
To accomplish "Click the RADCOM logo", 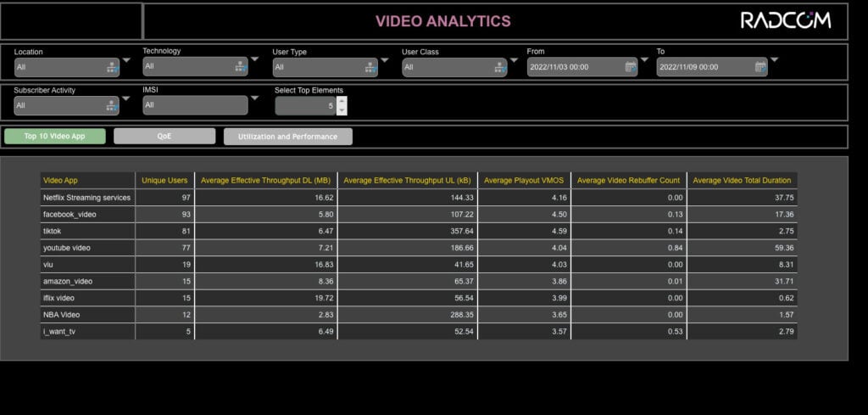I will (786, 20).
